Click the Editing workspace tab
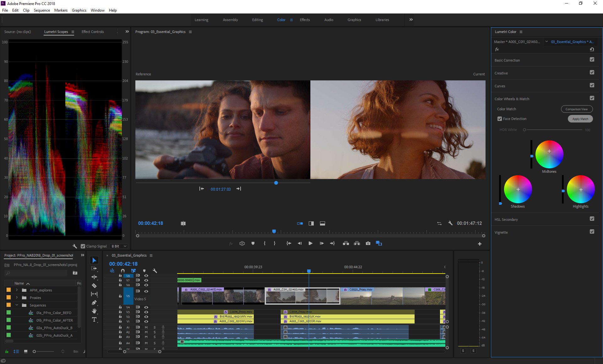Screen dimensions: 603x364 coord(257,20)
